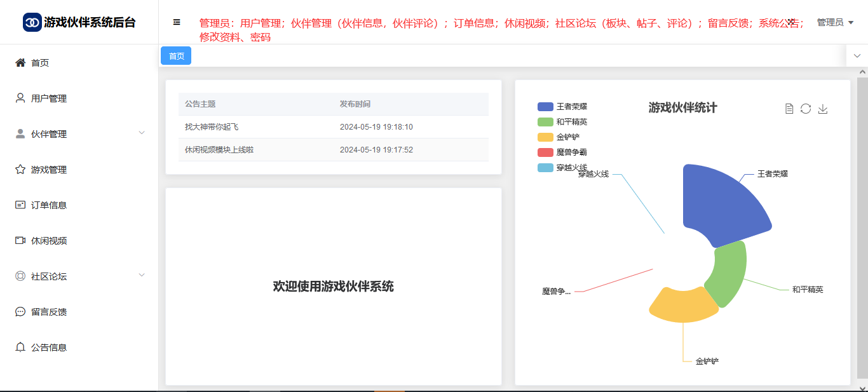The image size is (868, 392).
Task: Click the blue 王者荣耀 pie slice
Action: pyautogui.click(x=721, y=203)
